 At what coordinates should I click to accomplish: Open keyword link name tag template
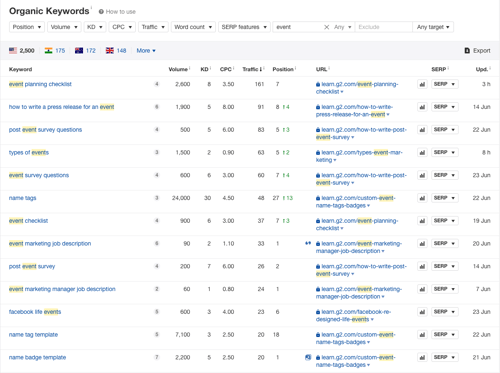pos(33,335)
